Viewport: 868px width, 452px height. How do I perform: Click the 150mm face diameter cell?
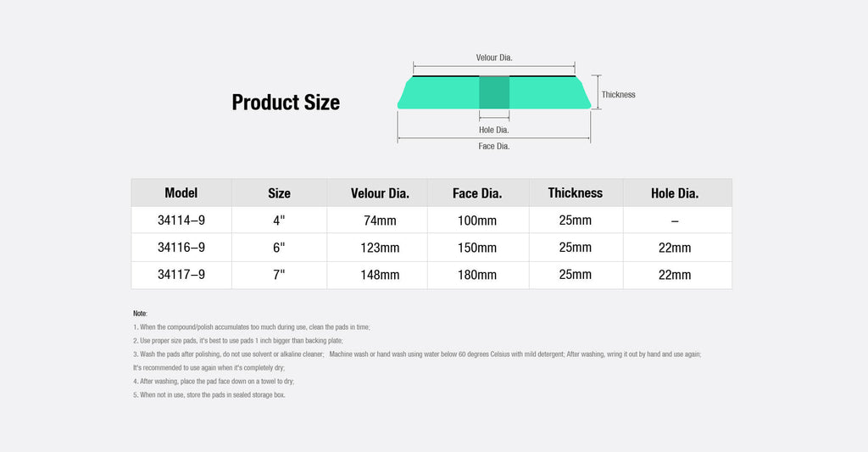[477, 248]
